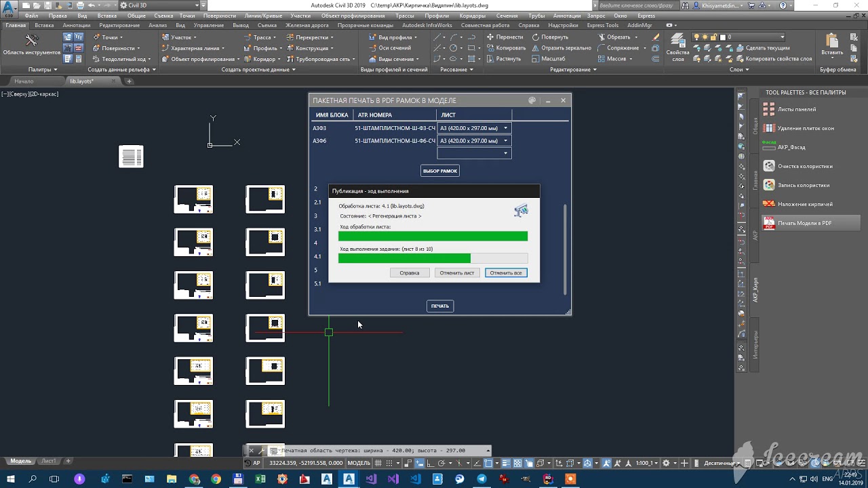Click the batch print dialog scrollbar
The height and width of the screenshot is (488, 868).
pos(565,248)
